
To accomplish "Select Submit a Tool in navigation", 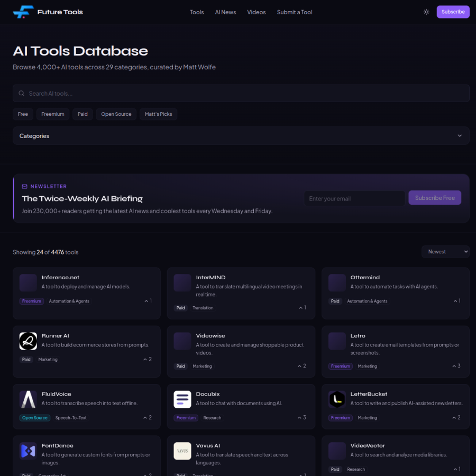I will click(295, 12).
